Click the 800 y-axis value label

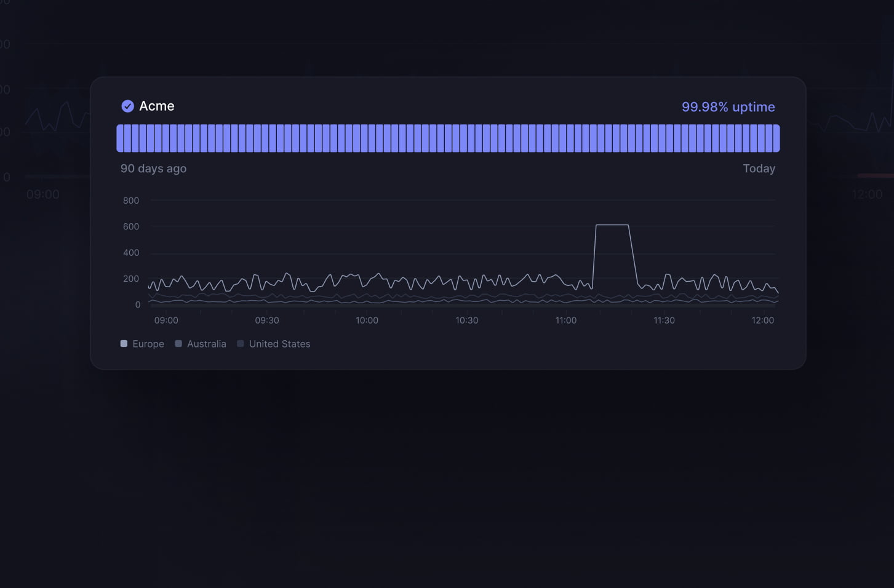click(131, 201)
